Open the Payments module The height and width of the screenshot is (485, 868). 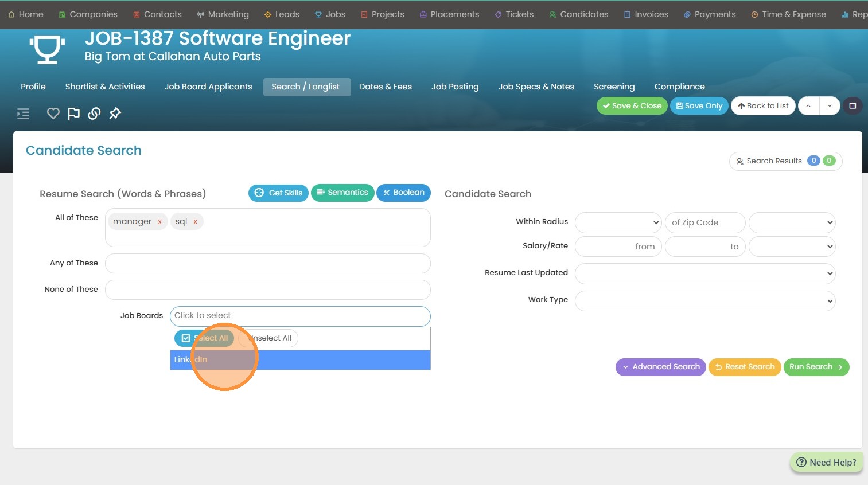[x=710, y=14]
